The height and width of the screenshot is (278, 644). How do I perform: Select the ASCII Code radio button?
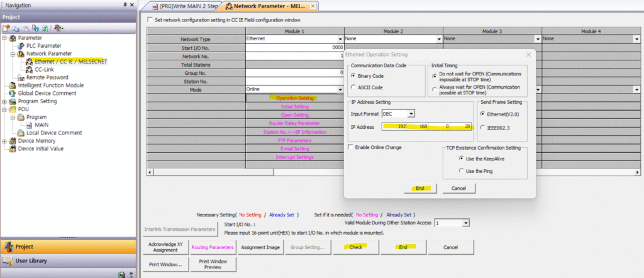353,87
